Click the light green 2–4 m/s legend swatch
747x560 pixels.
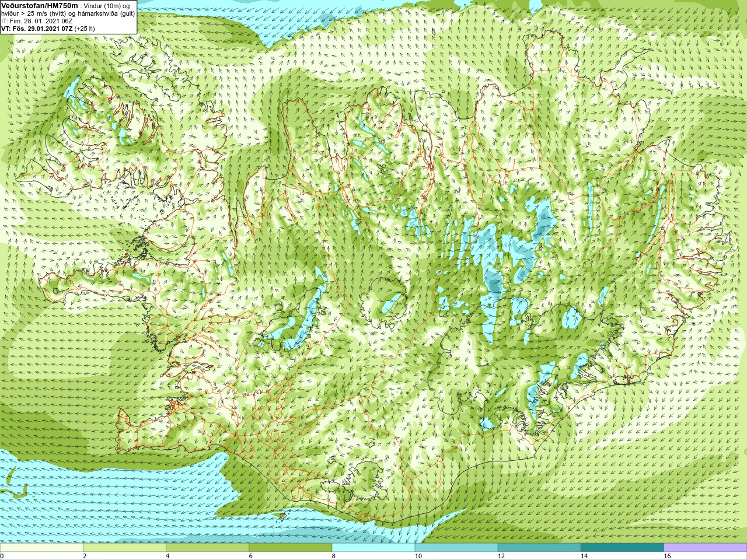[124, 548]
